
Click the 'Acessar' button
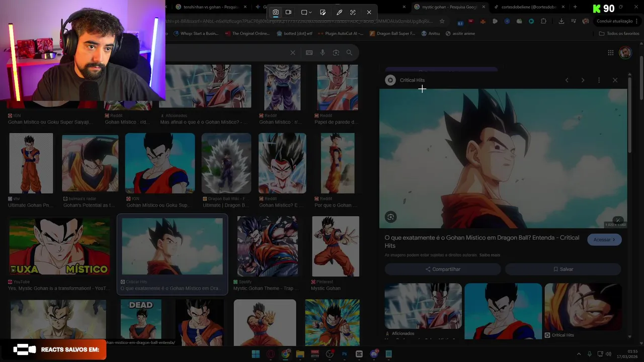coord(604,240)
